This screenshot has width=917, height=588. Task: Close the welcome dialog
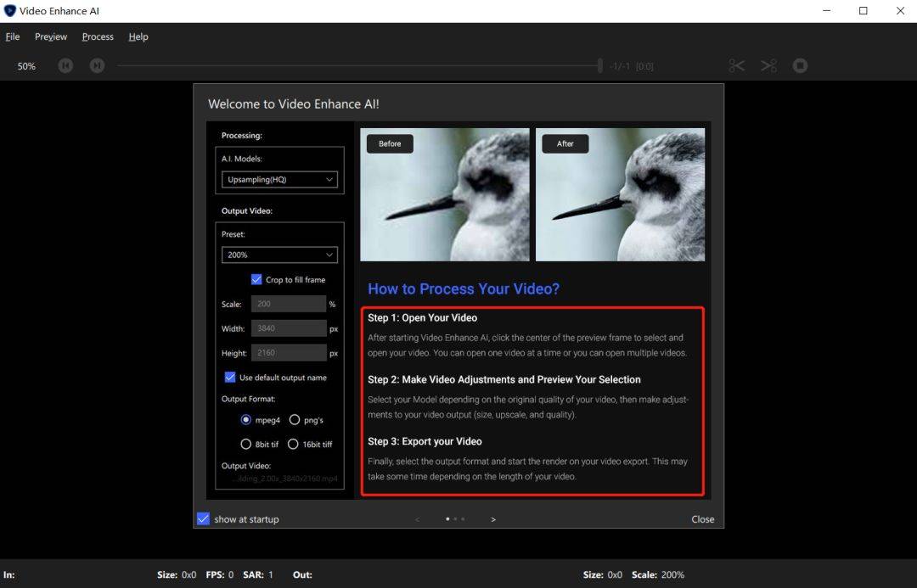[x=702, y=519]
